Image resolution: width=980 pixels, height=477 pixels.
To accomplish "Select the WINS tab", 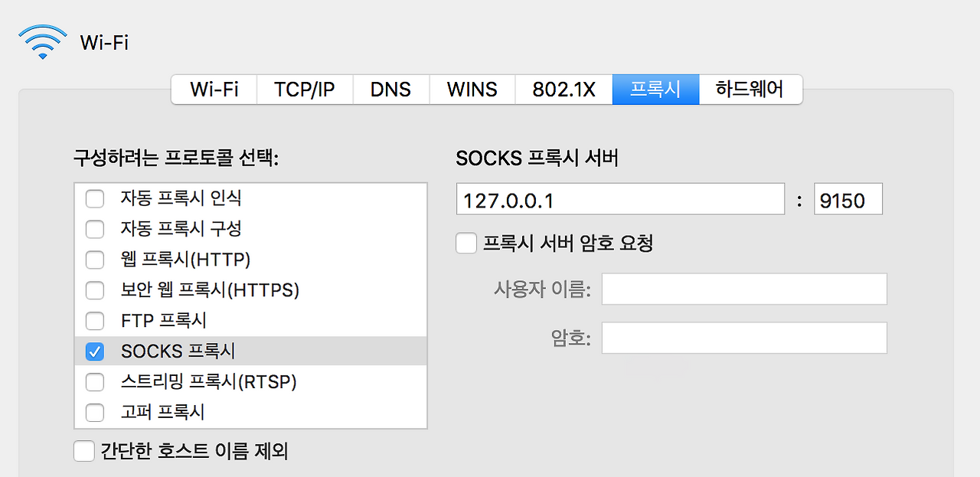I will click(x=472, y=90).
